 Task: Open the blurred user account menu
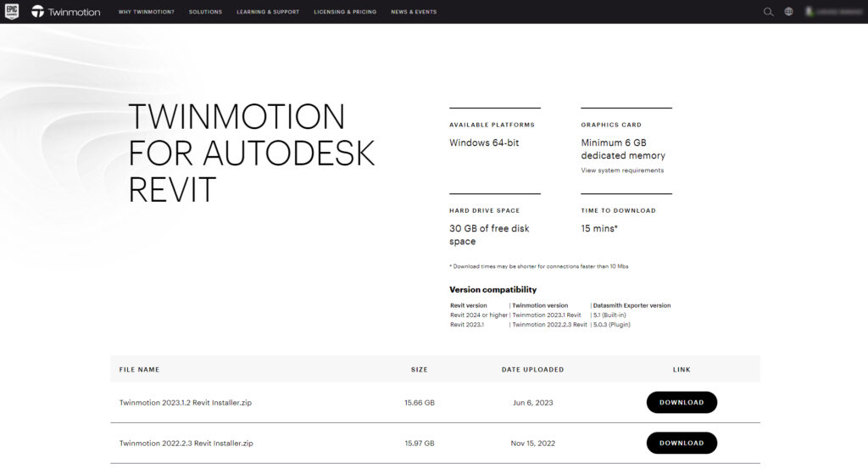tap(833, 12)
